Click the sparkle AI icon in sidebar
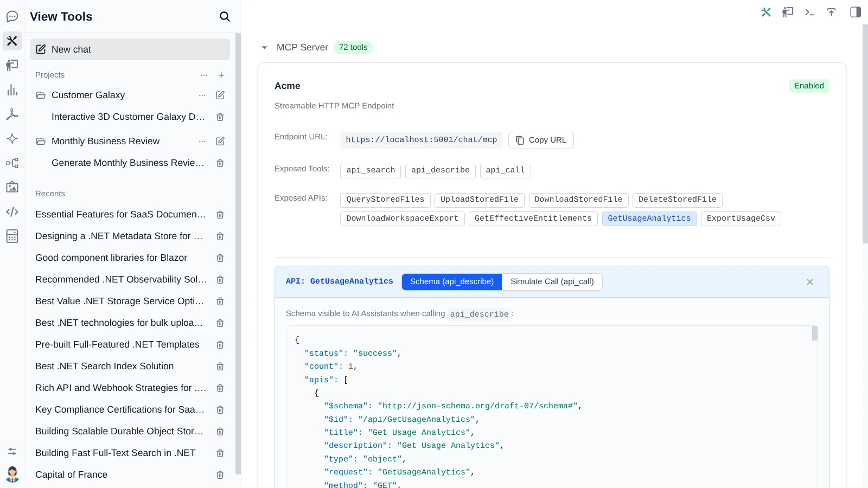 (x=12, y=138)
